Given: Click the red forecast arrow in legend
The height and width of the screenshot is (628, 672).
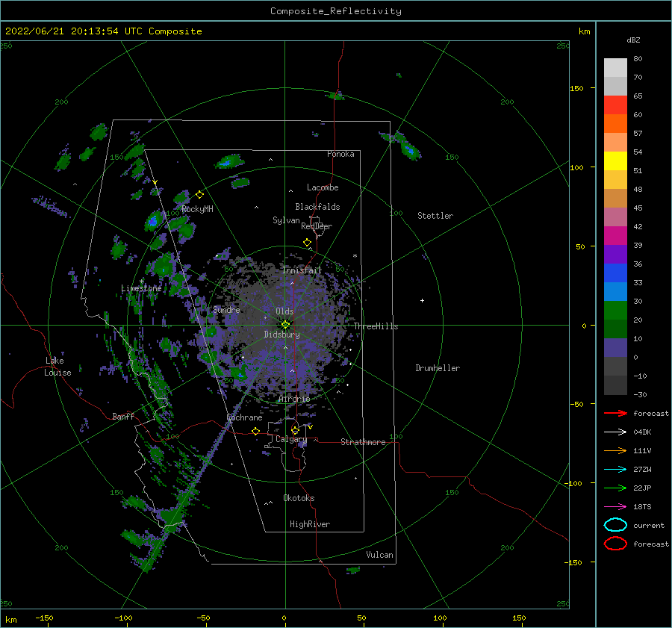Looking at the screenshot, I should tap(615, 413).
